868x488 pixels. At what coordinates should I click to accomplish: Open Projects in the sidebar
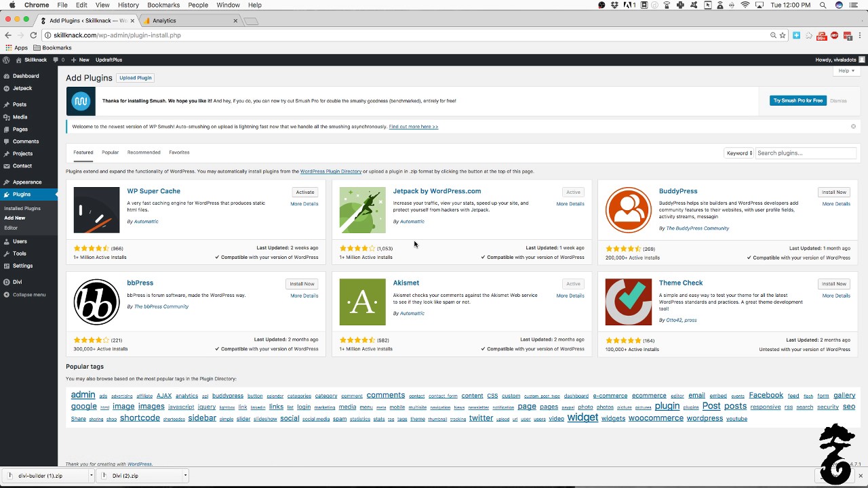(22, 153)
